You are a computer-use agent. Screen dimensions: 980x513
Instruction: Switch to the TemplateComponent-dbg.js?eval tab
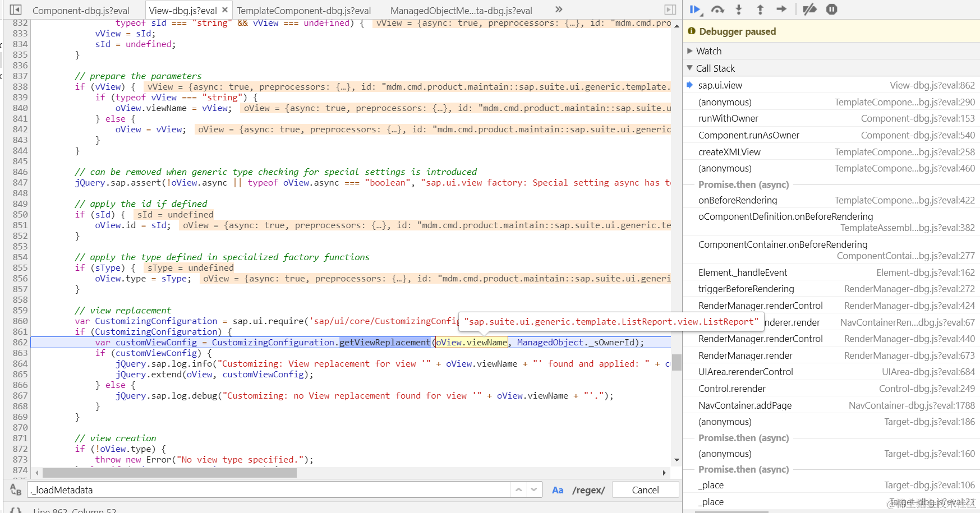pyautogui.click(x=303, y=11)
